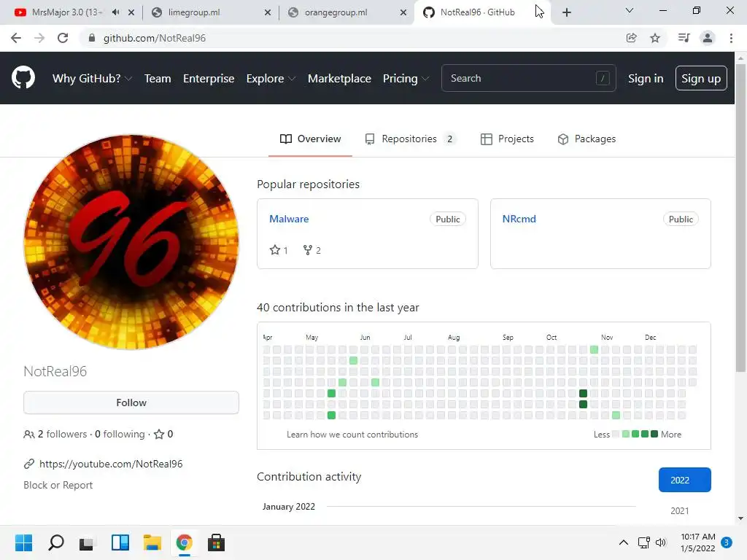Click the page vertical scrollbar thumb
The image size is (747, 560).
(740, 217)
